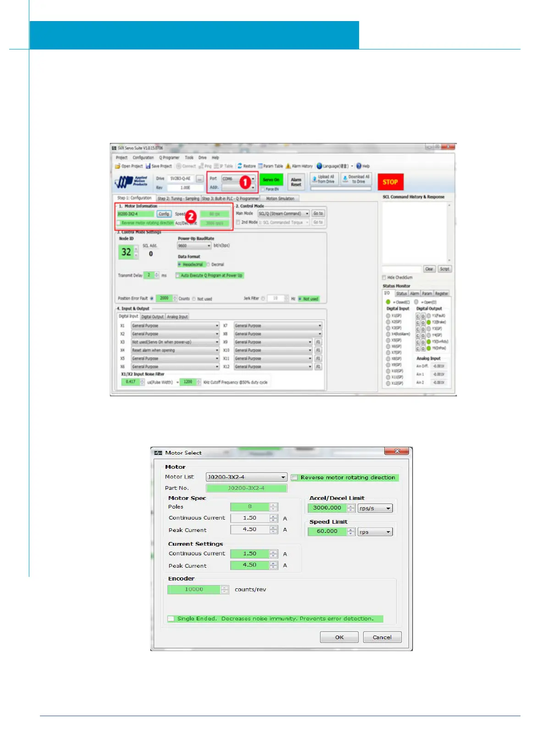Open the Addr. dropdown
The width and height of the screenshot is (559, 756).
point(238,187)
